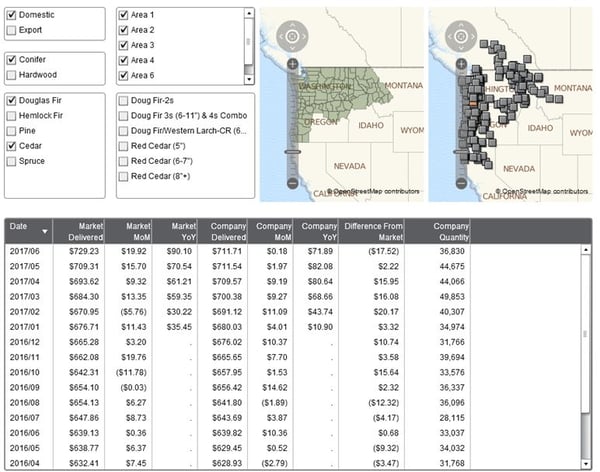Reset view using right map pan center
This screenshot has height=472, width=600.
(x=461, y=36)
